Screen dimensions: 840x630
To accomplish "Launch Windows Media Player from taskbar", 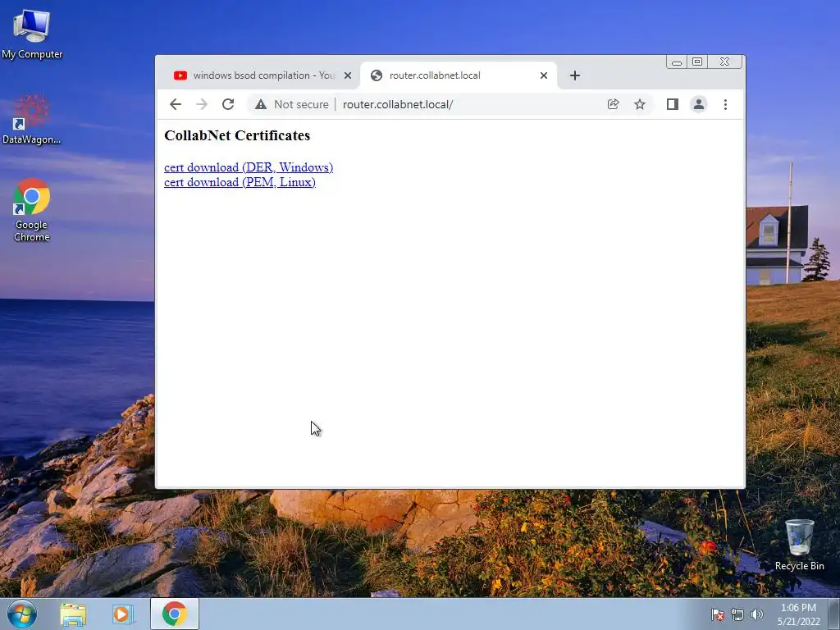I will (x=121, y=614).
